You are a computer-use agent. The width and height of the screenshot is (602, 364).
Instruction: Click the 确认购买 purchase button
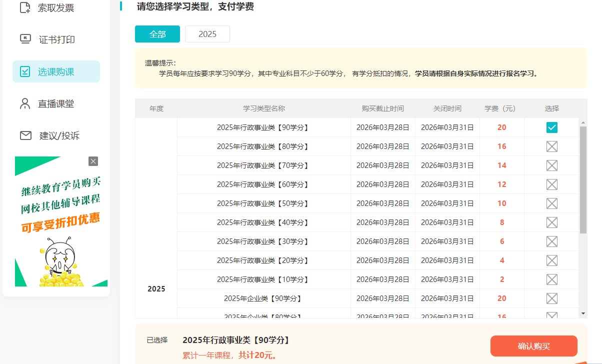click(x=533, y=345)
